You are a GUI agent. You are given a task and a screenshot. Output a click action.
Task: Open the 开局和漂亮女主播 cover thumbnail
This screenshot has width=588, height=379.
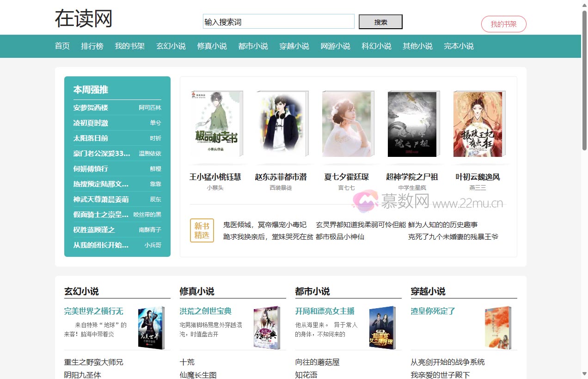[x=382, y=327]
